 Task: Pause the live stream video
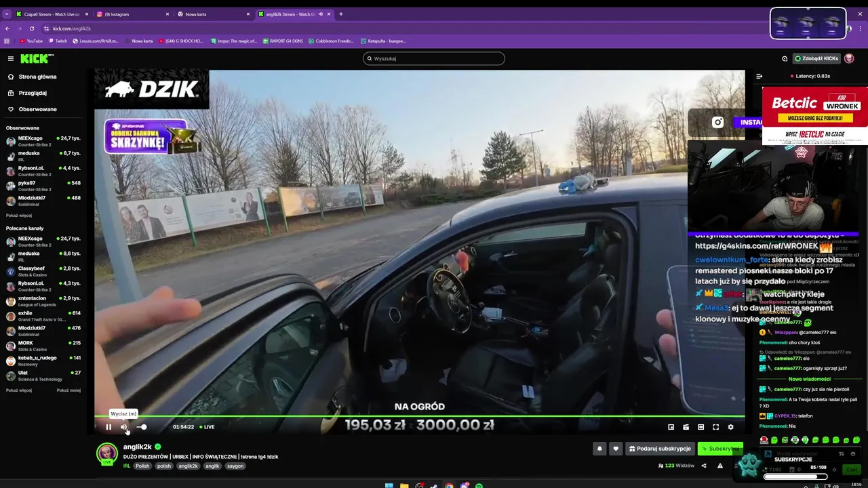click(x=108, y=427)
